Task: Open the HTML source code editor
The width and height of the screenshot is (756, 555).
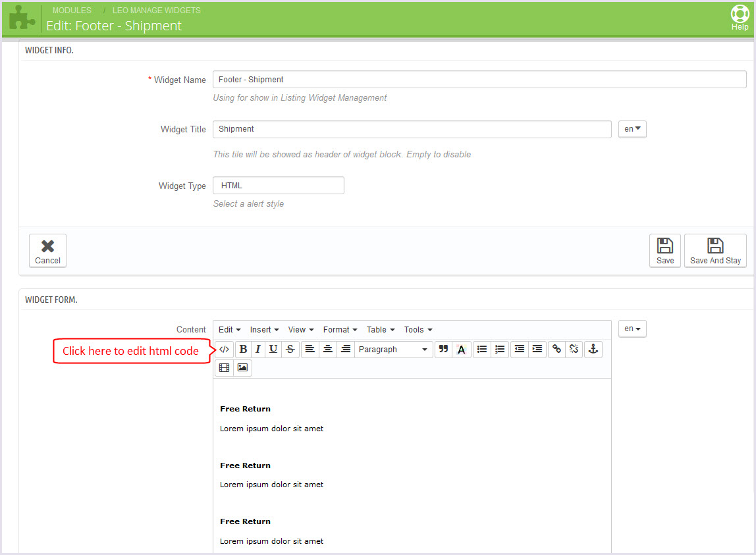Action: click(x=225, y=350)
